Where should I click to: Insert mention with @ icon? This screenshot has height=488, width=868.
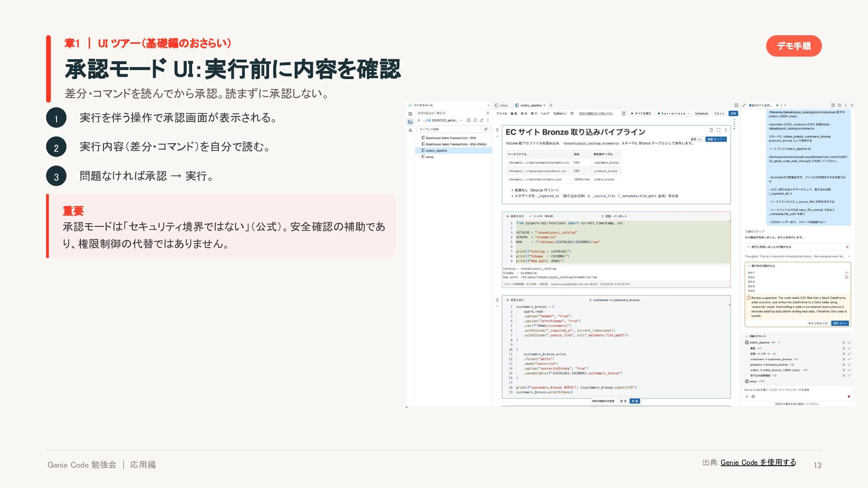point(753,396)
